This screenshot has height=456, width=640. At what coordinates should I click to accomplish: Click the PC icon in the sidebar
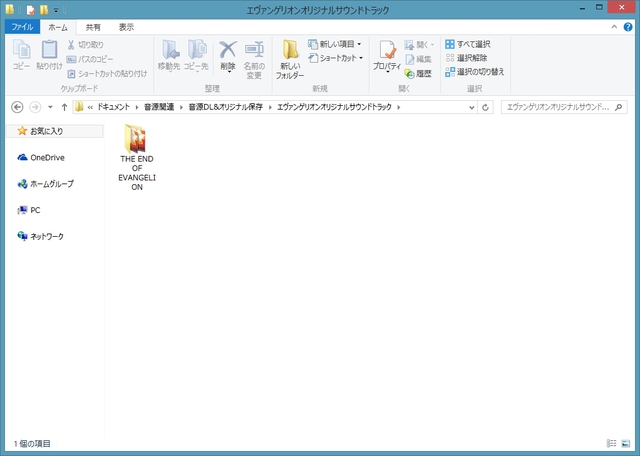(34, 210)
